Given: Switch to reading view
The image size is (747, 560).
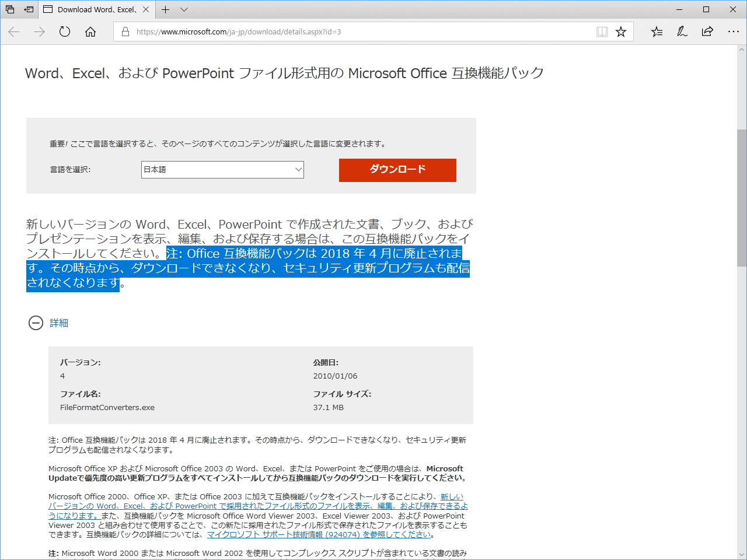Looking at the screenshot, I should pyautogui.click(x=602, y=32).
